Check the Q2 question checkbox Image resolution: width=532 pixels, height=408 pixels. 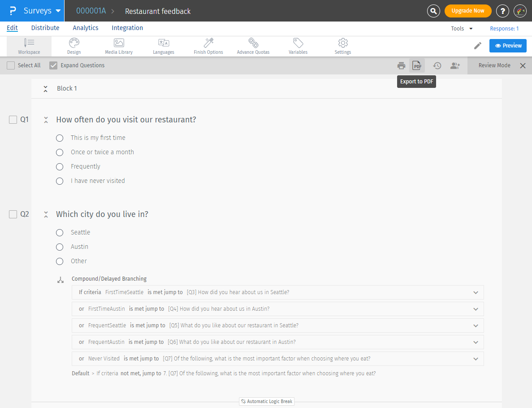(x=13, y=214)
